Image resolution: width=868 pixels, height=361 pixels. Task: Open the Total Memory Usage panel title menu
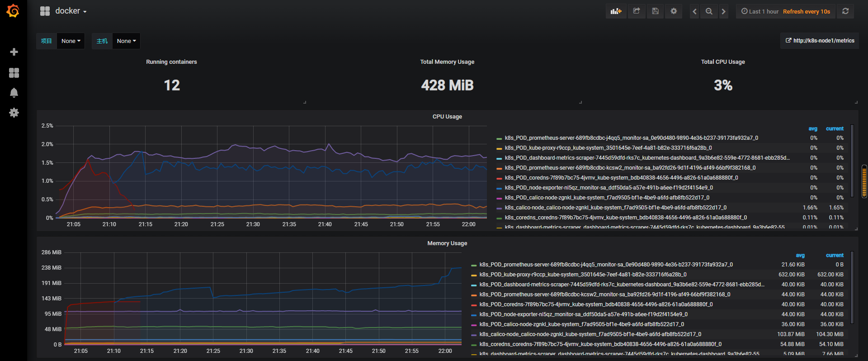447,62
